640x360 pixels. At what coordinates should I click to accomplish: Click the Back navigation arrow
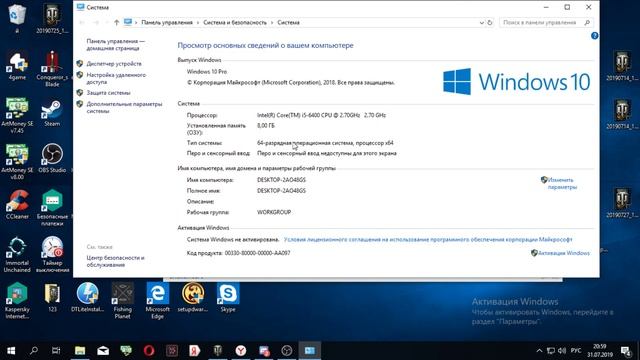coord(82,22)
